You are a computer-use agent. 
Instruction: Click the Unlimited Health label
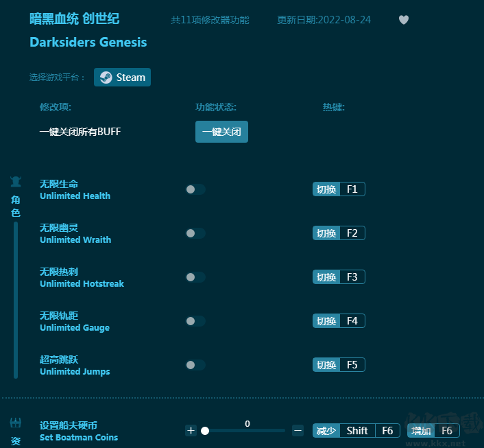point(75,196)
